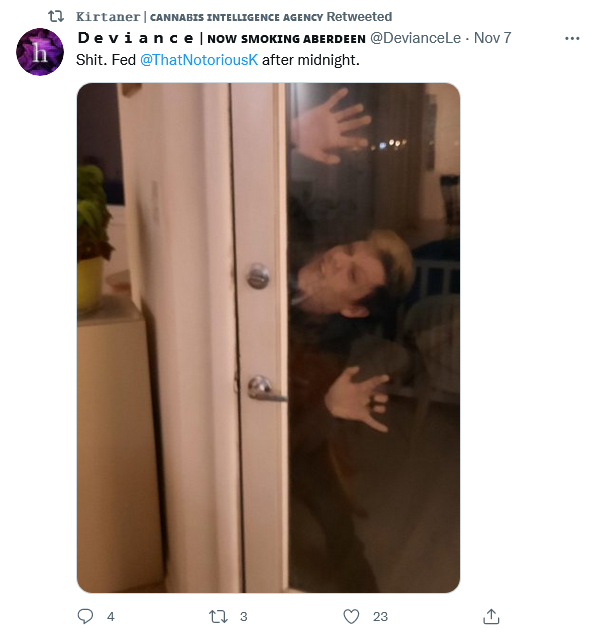This screenshot has width=598, height=638.
Task: Click CANNABIS INTELLIGENCE AGENCY retweeter text
Action: [x=236, y=17]
